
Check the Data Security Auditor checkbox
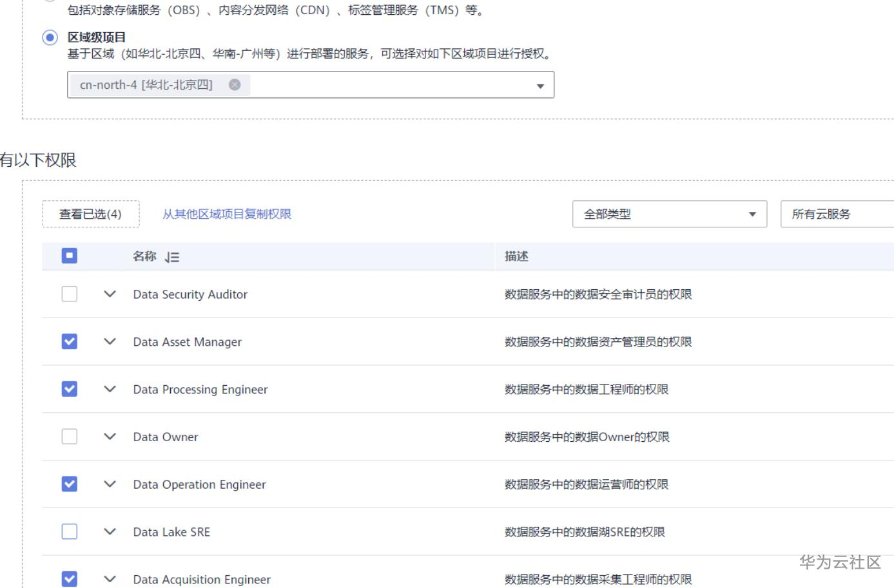coord(70,294)
